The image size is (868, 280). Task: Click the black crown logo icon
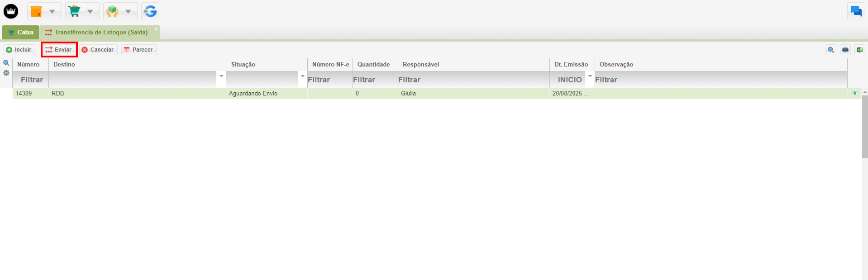tap(11, 11)
